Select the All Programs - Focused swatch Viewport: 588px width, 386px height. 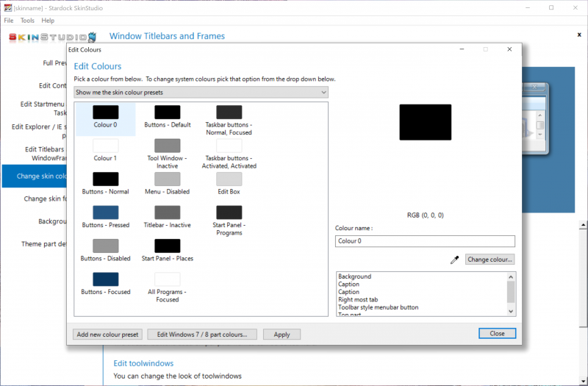coord(168,279)
